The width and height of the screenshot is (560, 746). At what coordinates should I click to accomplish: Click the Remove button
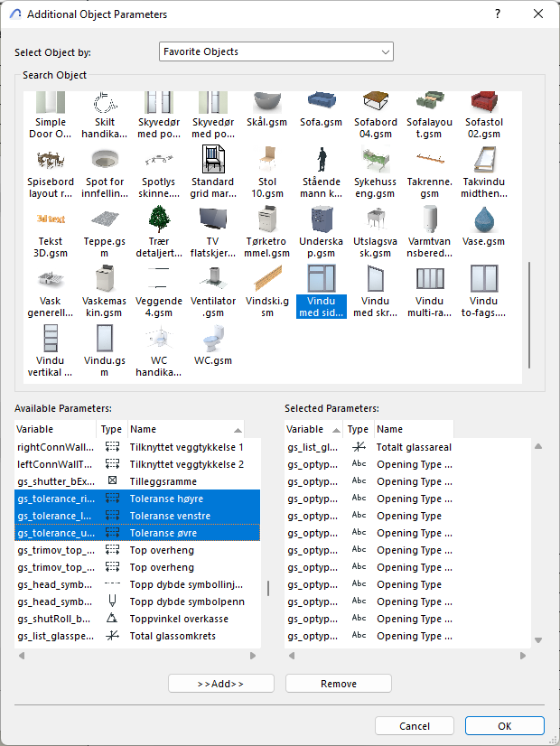click(x=338, y=684)
